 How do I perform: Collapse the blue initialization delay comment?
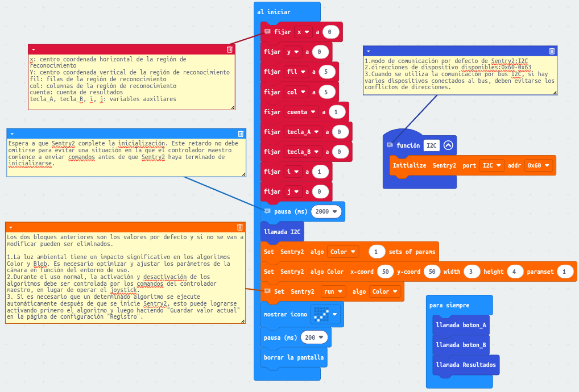tap(12, 134)
